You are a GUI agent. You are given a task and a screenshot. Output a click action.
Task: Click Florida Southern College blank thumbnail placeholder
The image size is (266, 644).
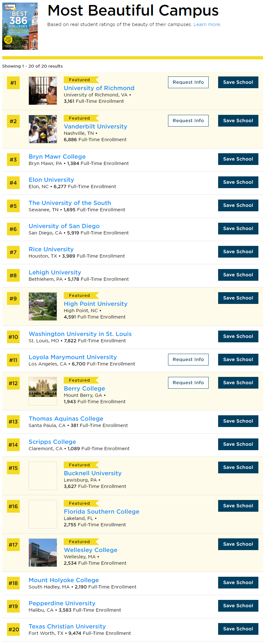tap(43, 514)
